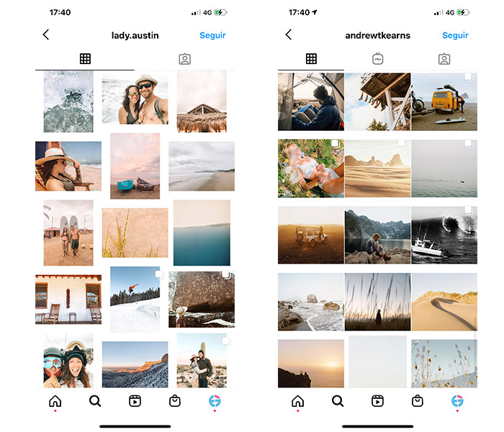The image size is (504, 432).
Task: Open jeep in golden dust photo
Action: (x=311, y=235)
